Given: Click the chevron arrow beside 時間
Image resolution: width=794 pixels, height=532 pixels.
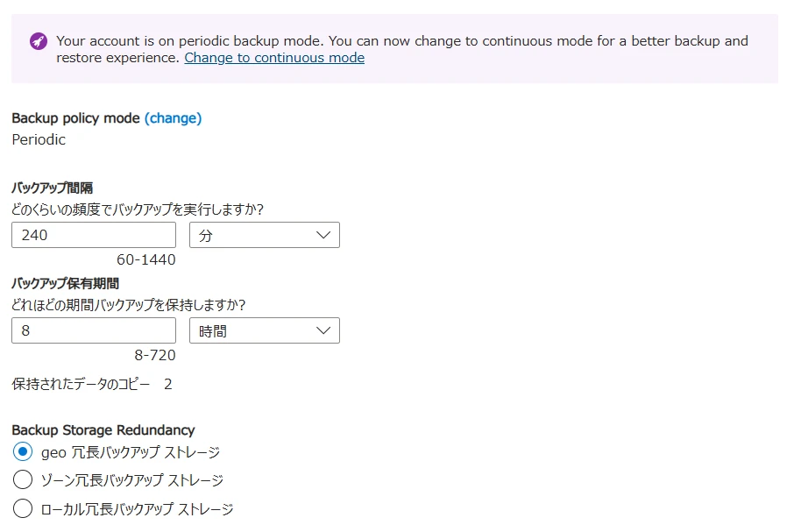Looking at the screenshot, I should click(323, 330).
